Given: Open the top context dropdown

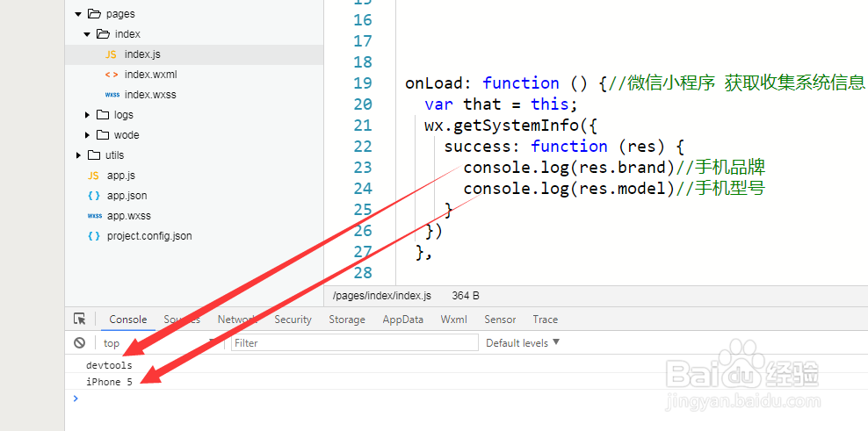Looking at the screenshot, I should (161, 343).
